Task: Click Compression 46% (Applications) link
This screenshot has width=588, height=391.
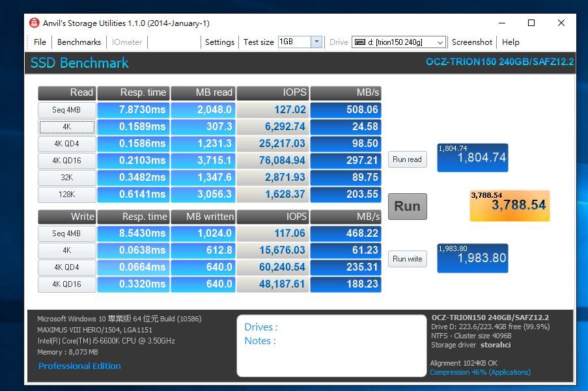Action: pyautogui.click(x=480, y=372)
